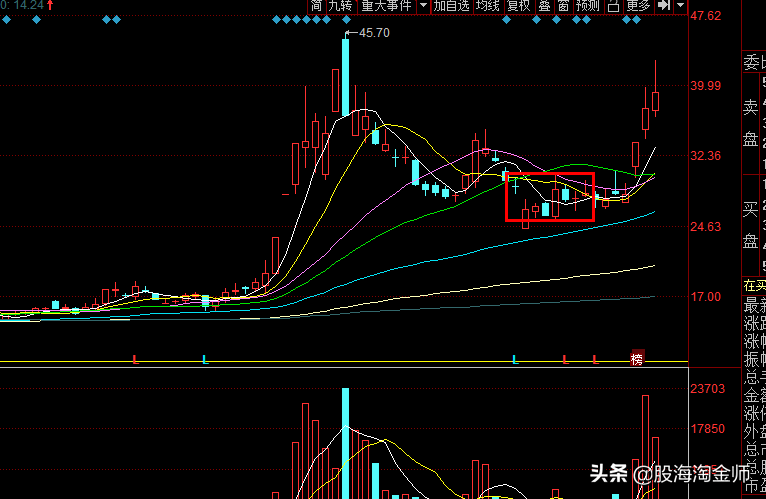This screenshot has height=499, width=766.
Task: Click the 窗 window icon
Action: [x=563, y=6]
